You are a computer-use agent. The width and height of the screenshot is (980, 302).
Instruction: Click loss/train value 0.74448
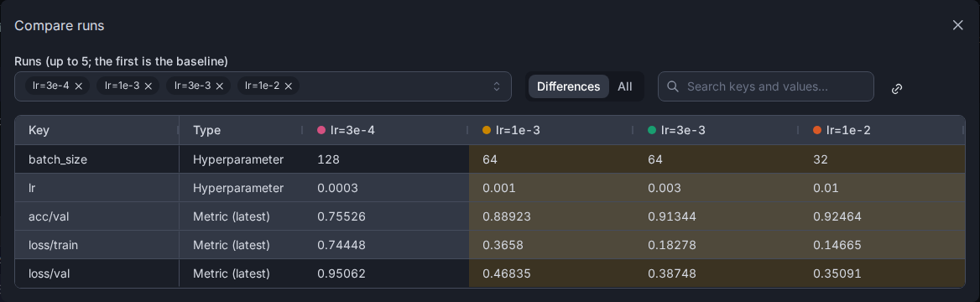coord(341,245)
